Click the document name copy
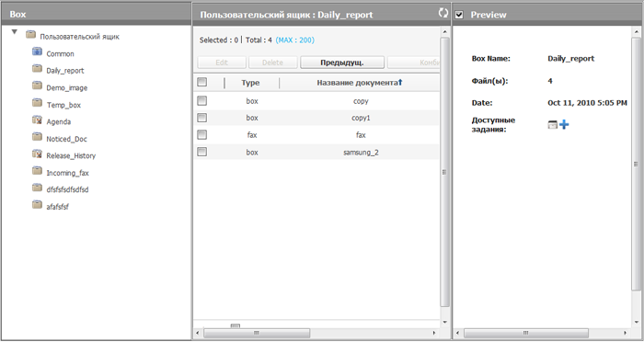 pyautogui.click(x=361, y=101)
